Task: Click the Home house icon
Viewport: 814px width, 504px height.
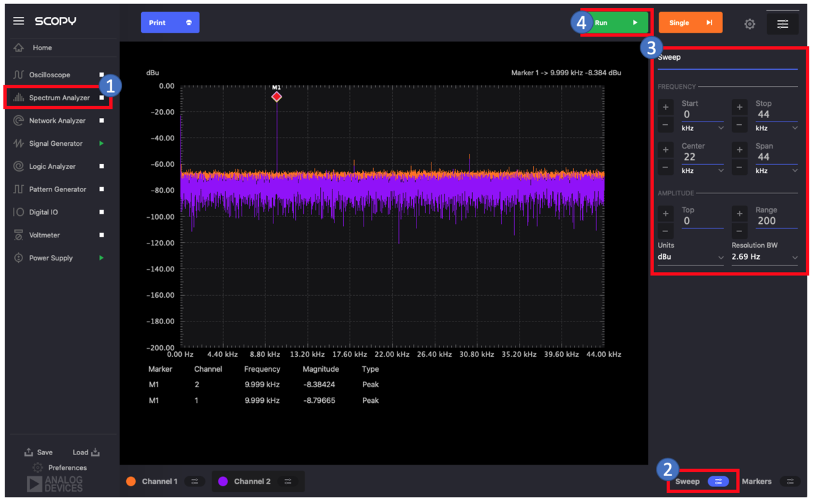Action: tap(18, 48)
